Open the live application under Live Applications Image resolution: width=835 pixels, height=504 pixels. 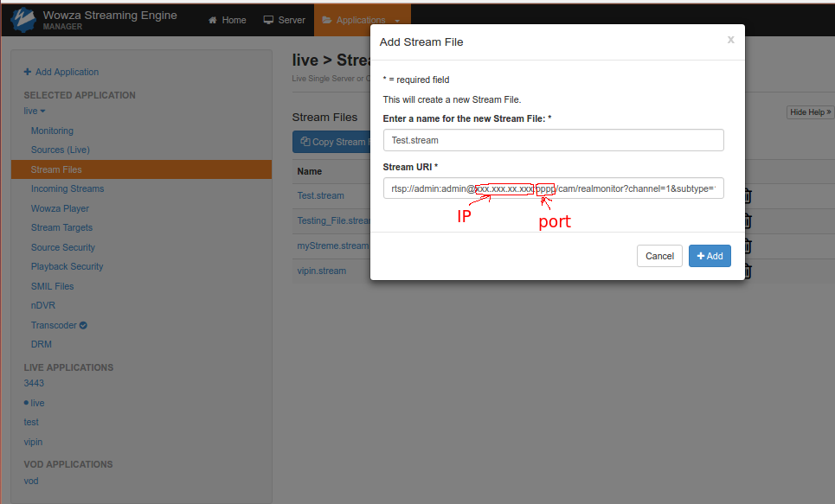[x=37, y=403]
